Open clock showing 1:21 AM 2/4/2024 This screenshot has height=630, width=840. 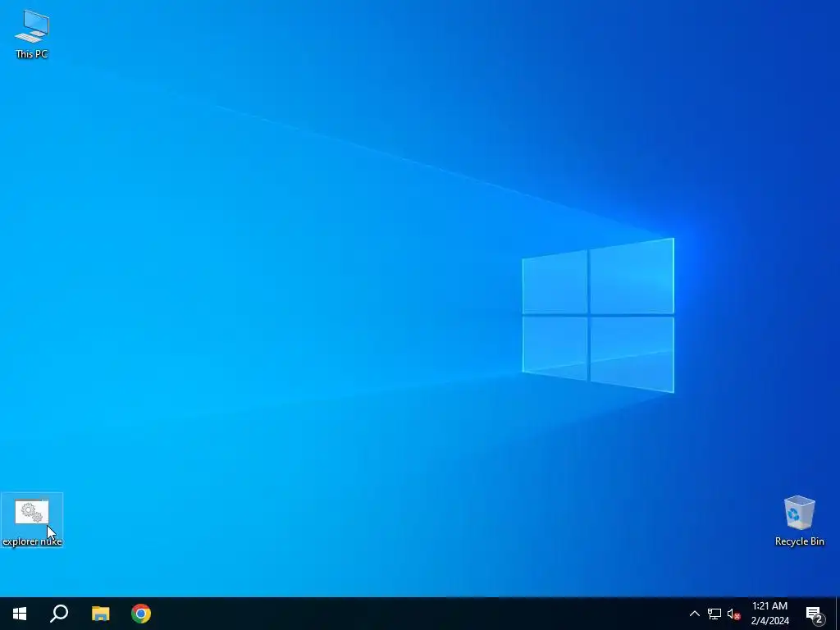point(769,614)
